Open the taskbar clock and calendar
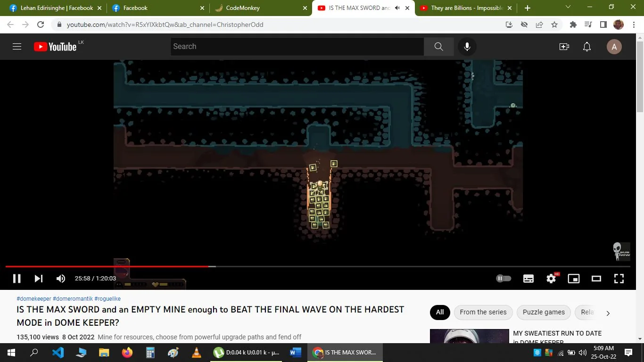This screenshot has width=644, height=362. coord(604,353)
